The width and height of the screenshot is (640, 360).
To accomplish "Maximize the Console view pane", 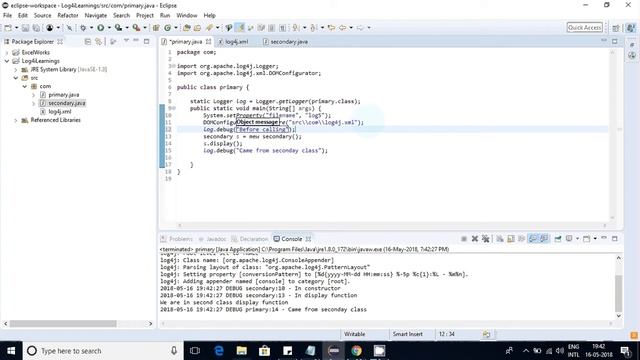I will coord(615,238).
